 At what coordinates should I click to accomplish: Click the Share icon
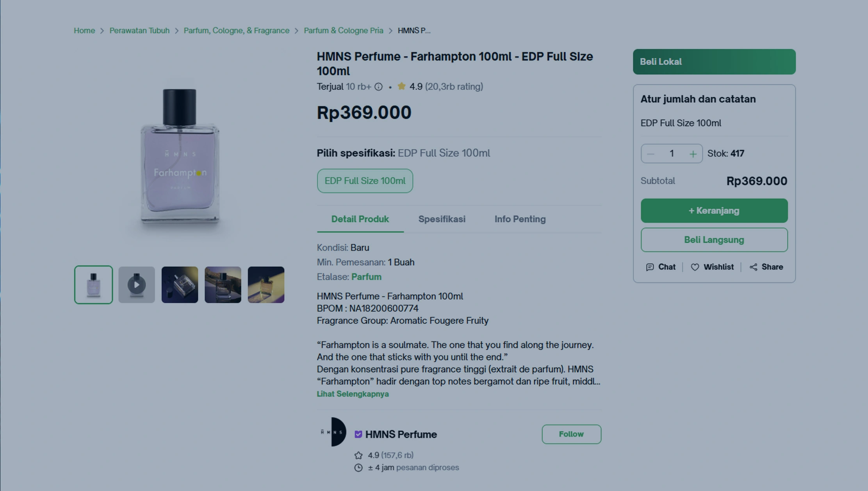pos(753,267)
